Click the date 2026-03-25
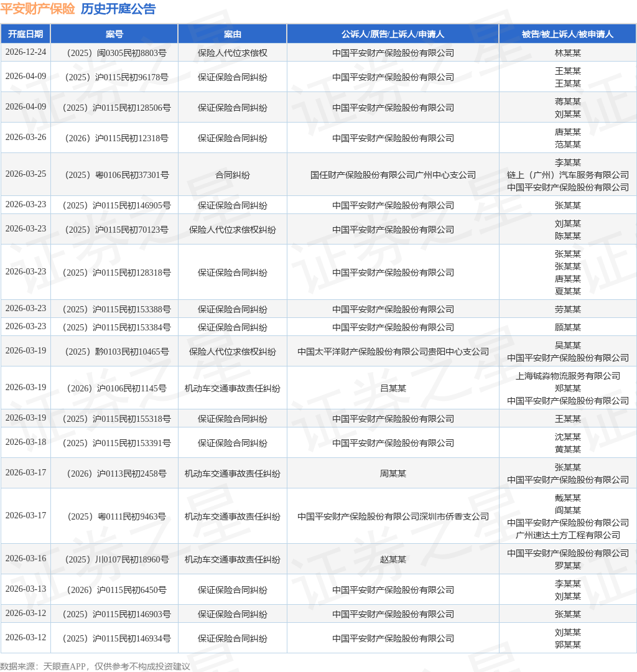This screenshot has width=637, height=672. [x=26, y=174]
